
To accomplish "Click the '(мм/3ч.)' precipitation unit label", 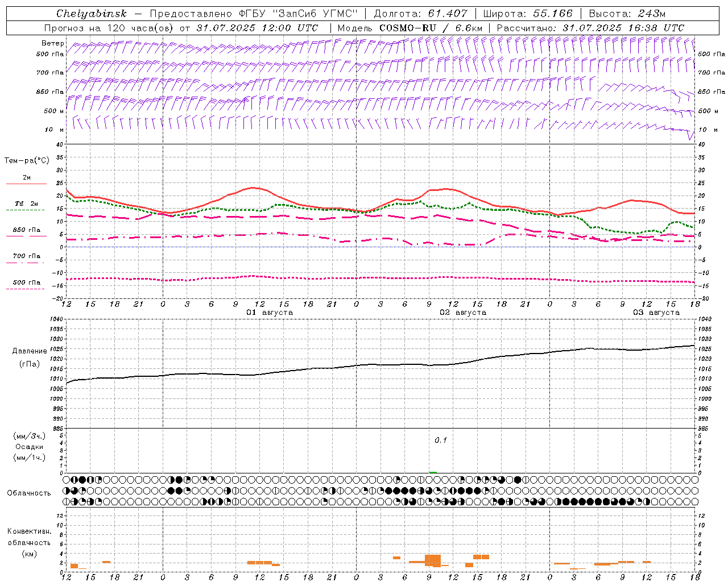I will (x=30, y=436).
